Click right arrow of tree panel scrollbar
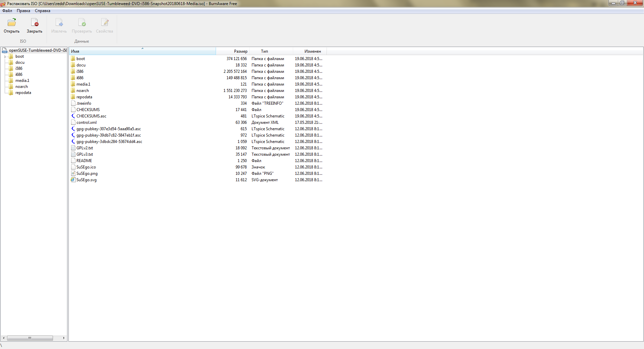The height and width of the screenshot is (349, 644). point(64,338)
